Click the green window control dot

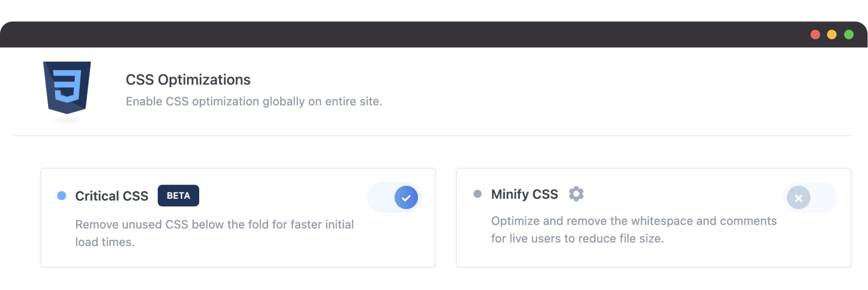click(x=849, y=35)
